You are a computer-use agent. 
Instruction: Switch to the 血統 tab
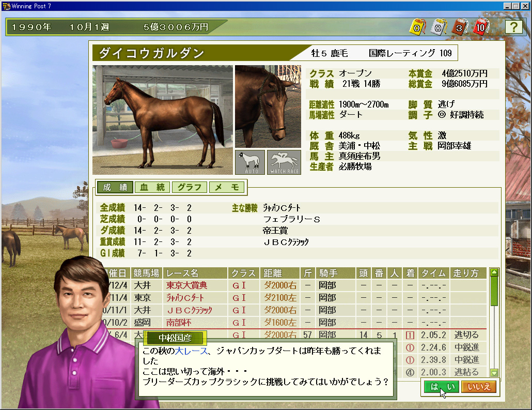pyautogui.click(x=152, y=187)
